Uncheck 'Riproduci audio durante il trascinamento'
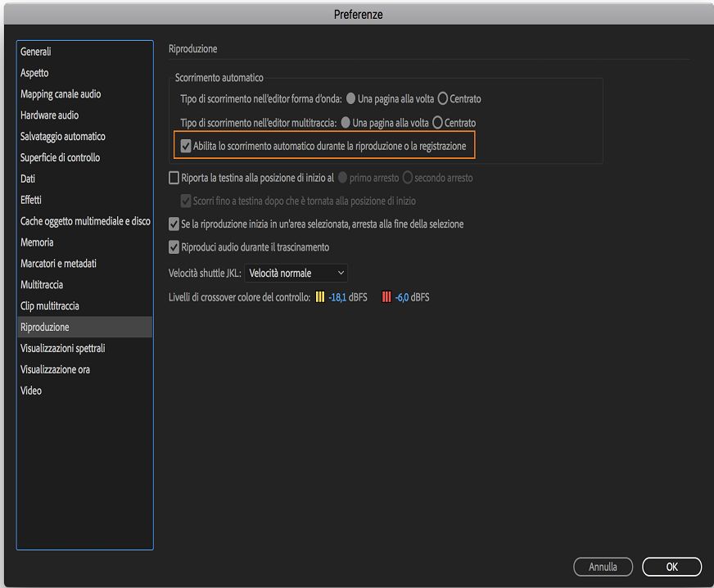The image size is (714, 588). pos(174,247)
